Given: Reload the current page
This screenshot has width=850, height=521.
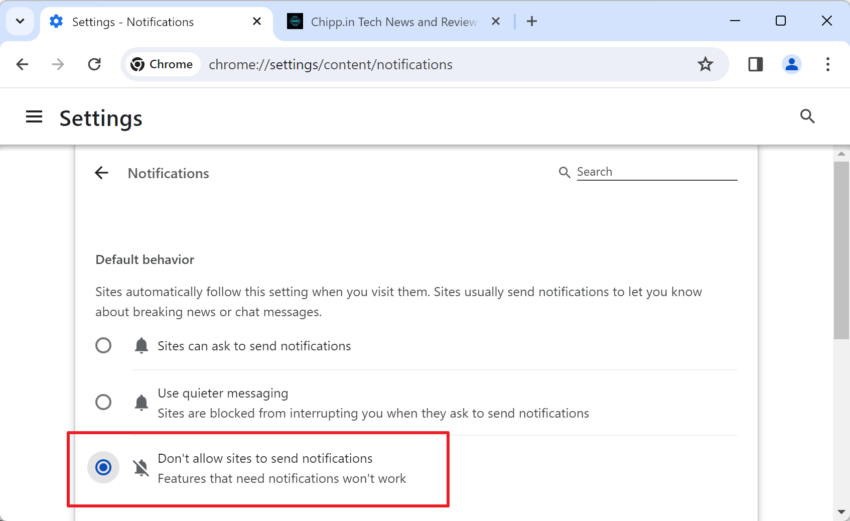Looking at the screenshot, I should click(94, 65).
